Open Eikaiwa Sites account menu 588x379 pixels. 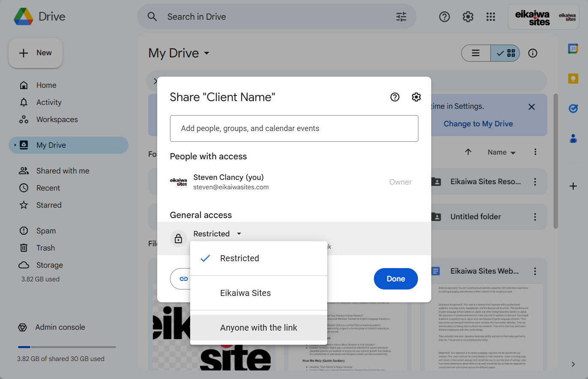coord(543,17)
